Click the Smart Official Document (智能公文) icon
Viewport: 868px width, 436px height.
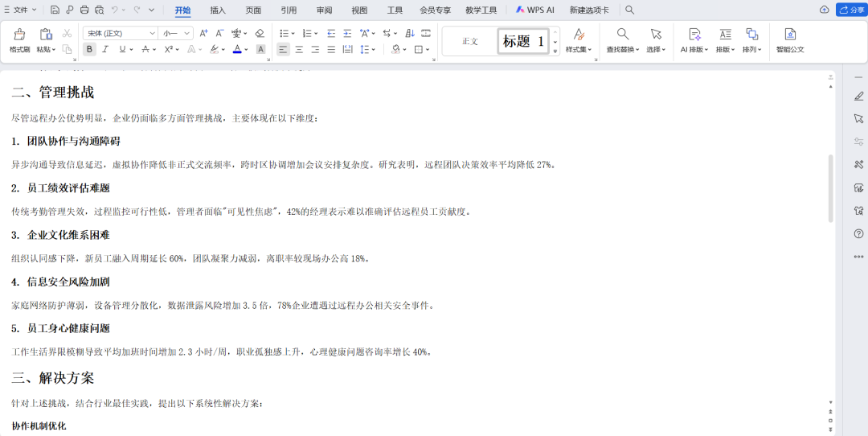790,35
